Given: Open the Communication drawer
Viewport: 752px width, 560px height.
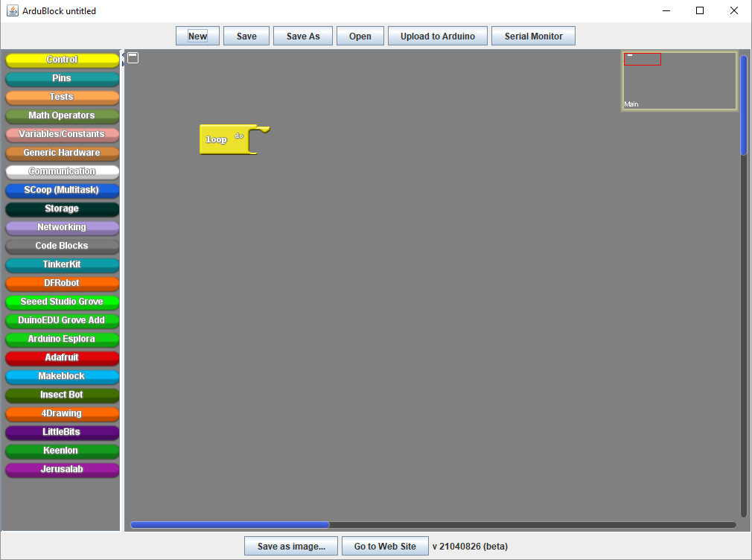Looking at the screenshot, I should pos(62,172).
